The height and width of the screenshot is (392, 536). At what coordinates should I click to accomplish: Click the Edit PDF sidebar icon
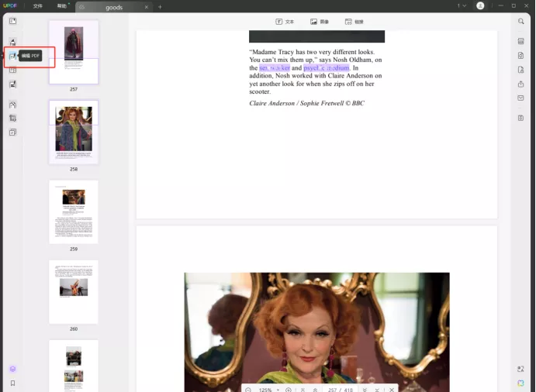tap(12, 56)
